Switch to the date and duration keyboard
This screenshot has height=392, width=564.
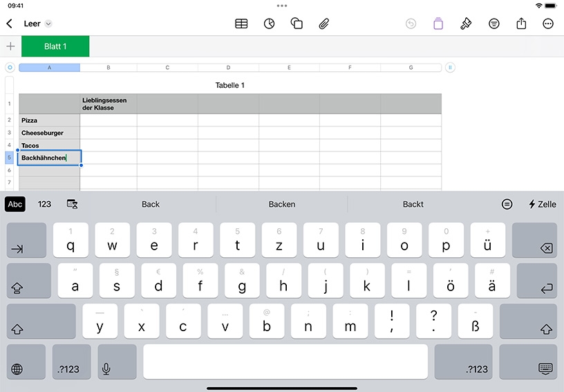73,204
